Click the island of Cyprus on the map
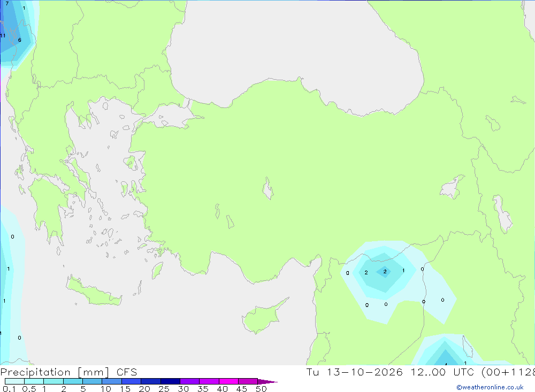 (x=264, y=317)
